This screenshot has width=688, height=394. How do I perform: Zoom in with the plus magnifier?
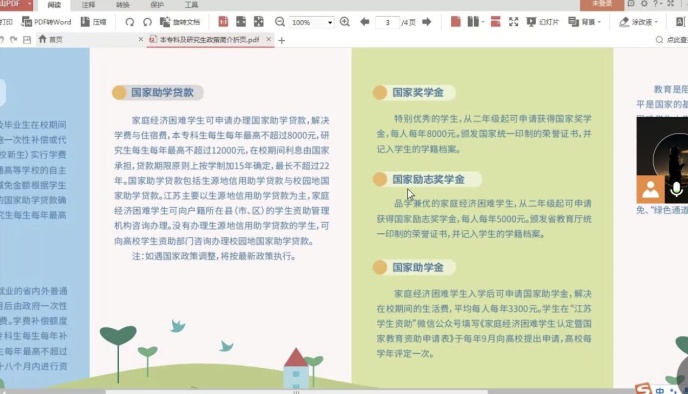[345, 22]
